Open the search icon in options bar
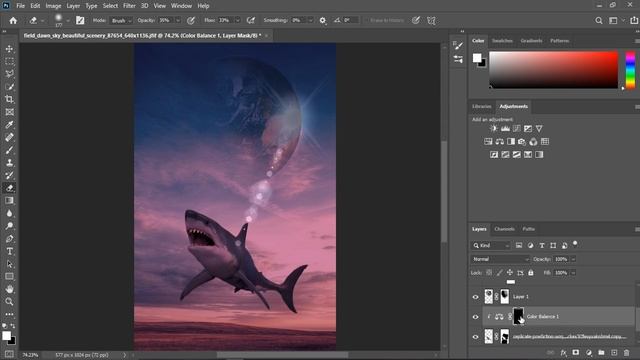640x360 pixels. coord(599,20)
